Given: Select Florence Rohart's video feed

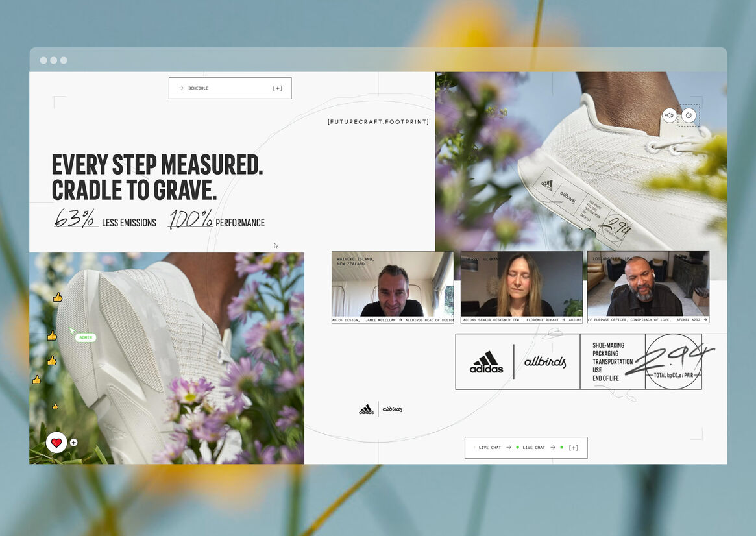Looking at the screenshot, I should (x=521, y=284).
